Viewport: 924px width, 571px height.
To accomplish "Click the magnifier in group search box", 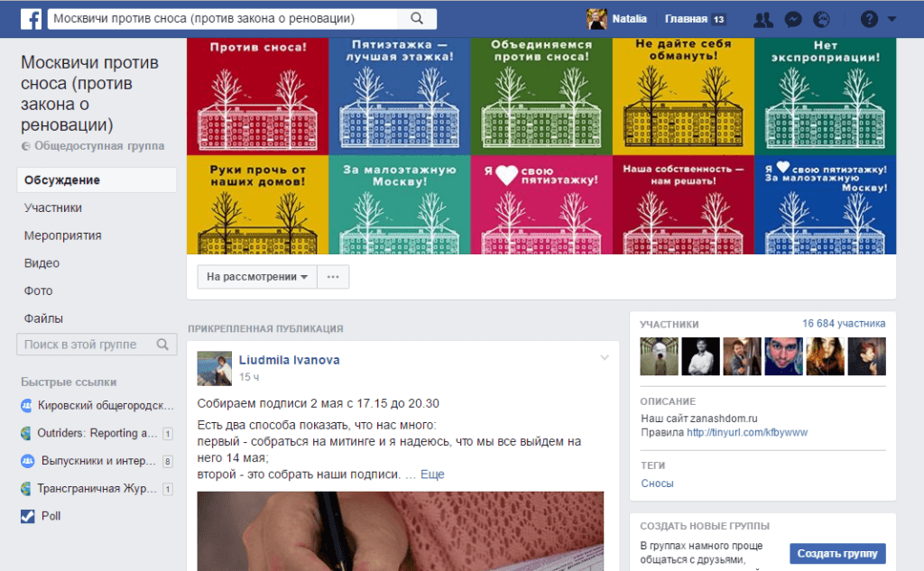I will coord(162,345).
